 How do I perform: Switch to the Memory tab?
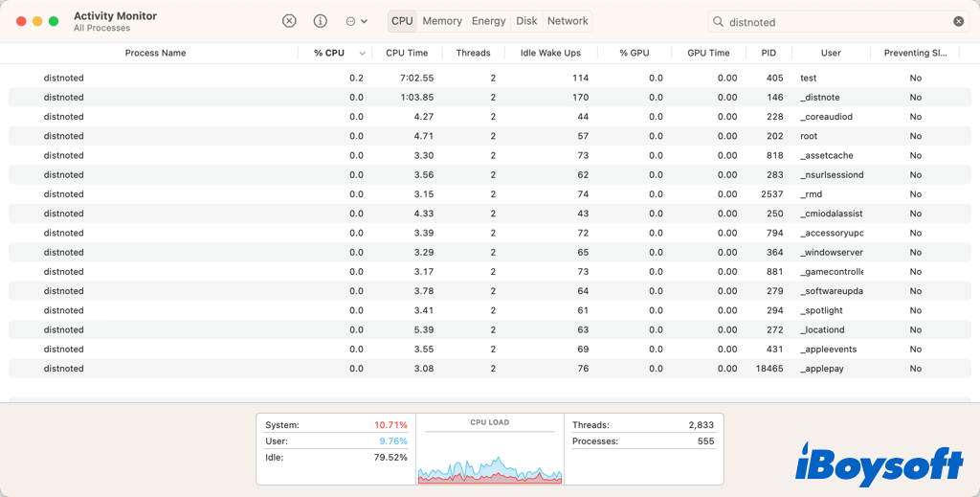(x=442, y=21)
